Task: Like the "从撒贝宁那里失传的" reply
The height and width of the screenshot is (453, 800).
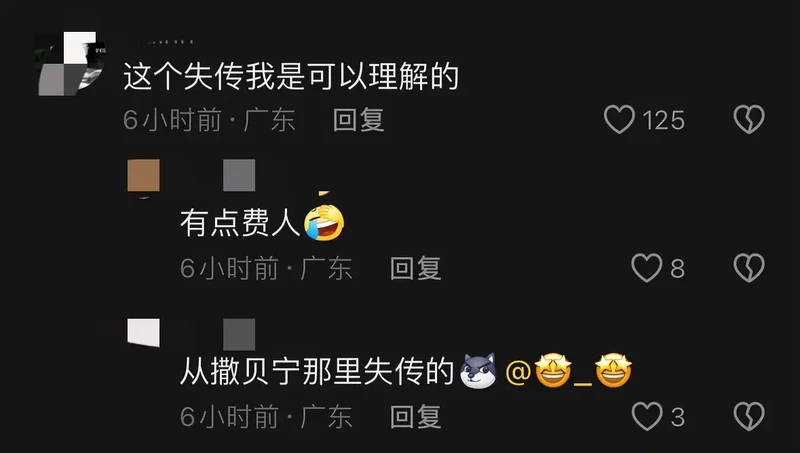Action: coord(647,416)
